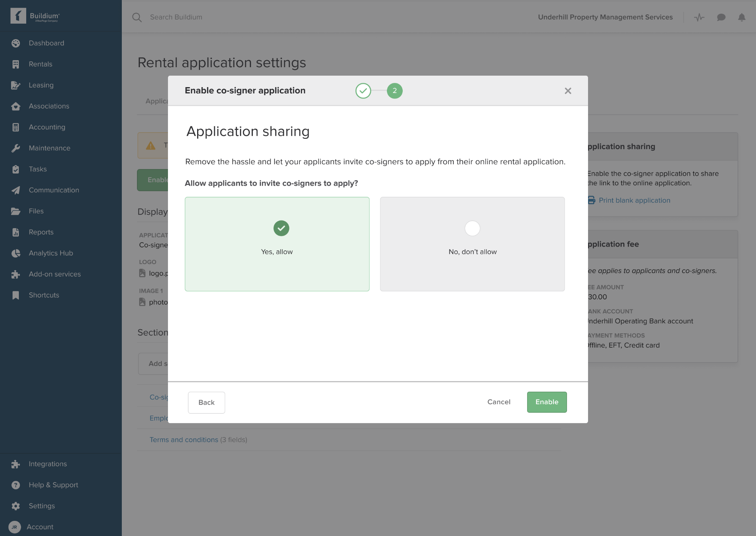Click the Files folder icon in sidebar
The image size is (756, 536).
(16, 211)
